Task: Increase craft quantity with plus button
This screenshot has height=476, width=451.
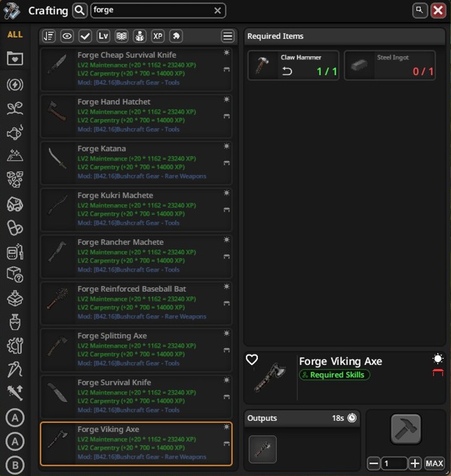Action: pos(415,463)
